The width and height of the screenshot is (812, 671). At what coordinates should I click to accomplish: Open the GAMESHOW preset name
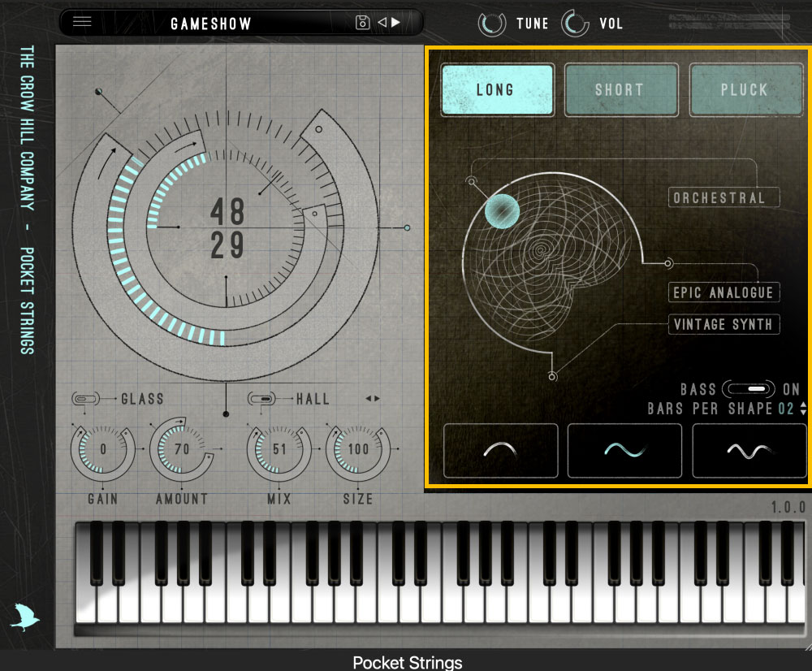[211, 24]
